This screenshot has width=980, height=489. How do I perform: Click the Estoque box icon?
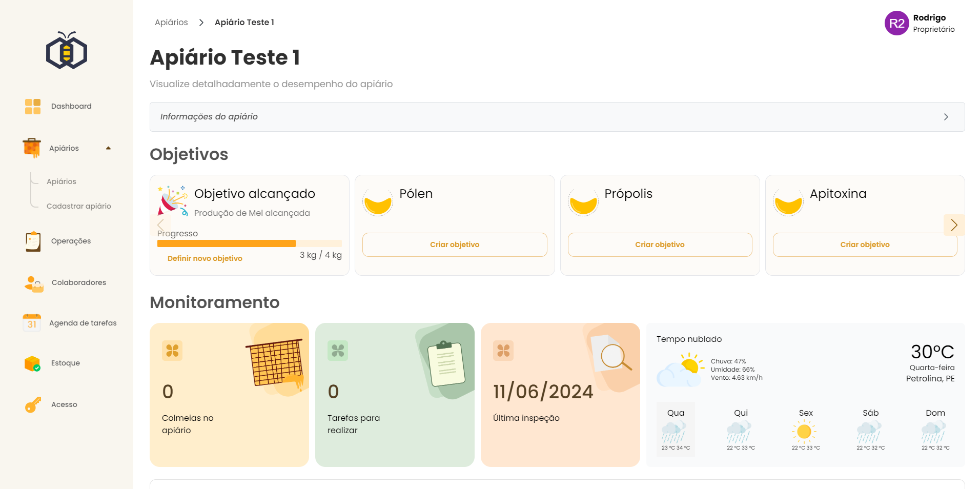(32, 363)
